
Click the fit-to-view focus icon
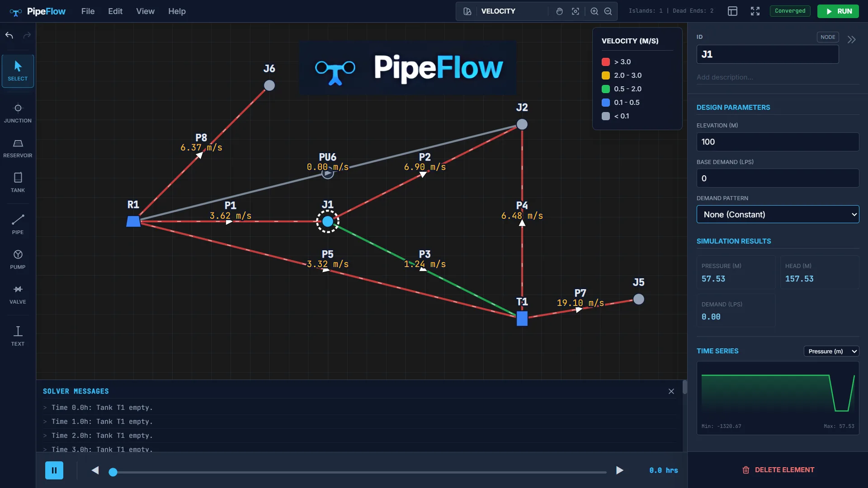pos(575,11)
